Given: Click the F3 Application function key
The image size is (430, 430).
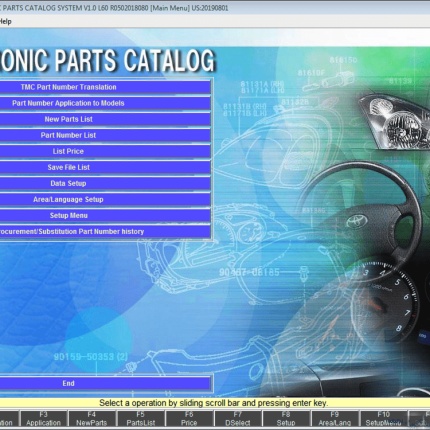Looking at the screenshot, I should click(x=44, y=419).
